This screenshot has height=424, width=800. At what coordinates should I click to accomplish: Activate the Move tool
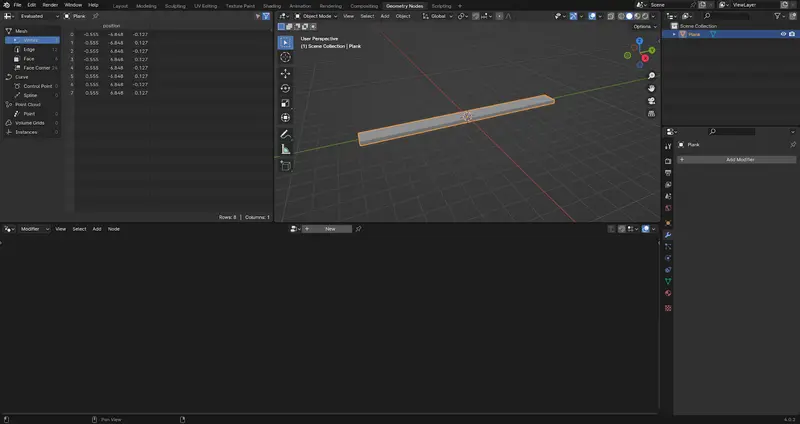tap(285, 73)
